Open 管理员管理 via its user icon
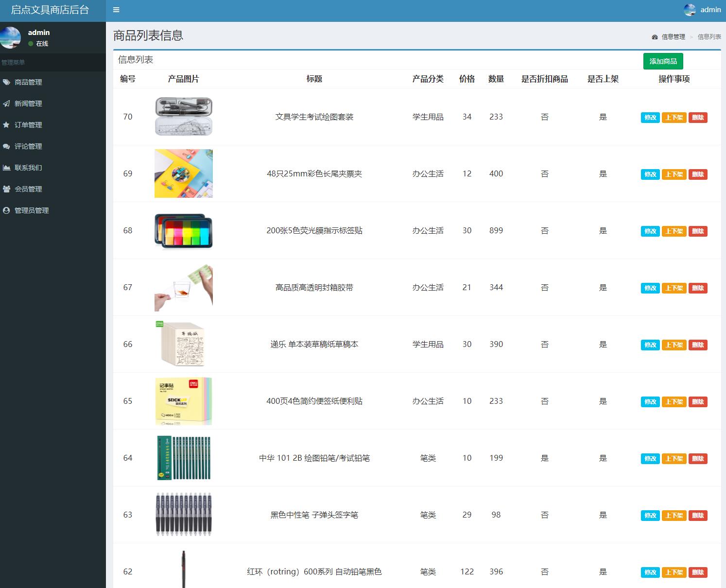 [6, 210]
